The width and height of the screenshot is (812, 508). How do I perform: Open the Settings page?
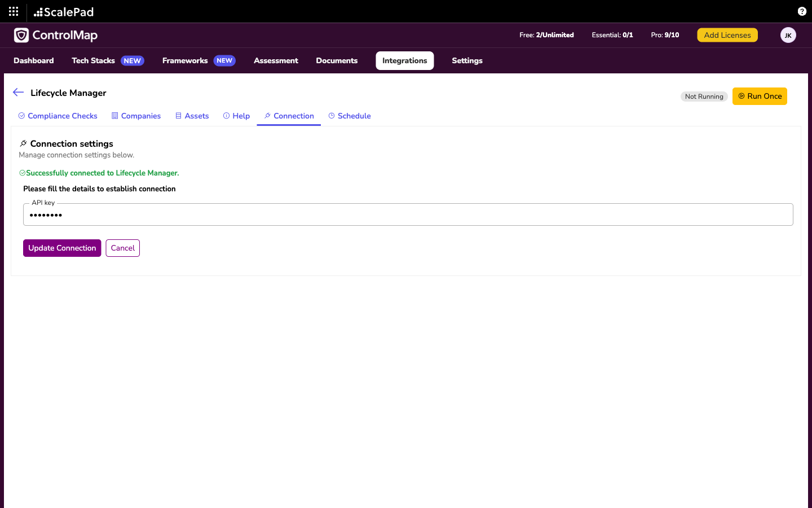[x=467, y=60]
